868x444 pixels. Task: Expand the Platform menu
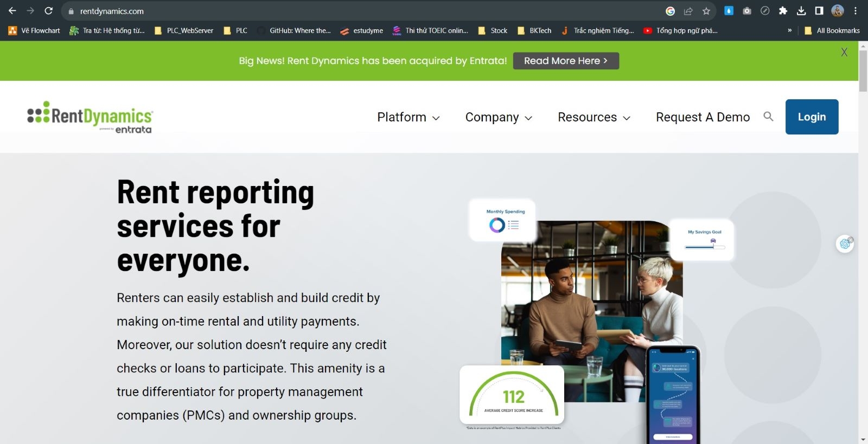[409, 117]
